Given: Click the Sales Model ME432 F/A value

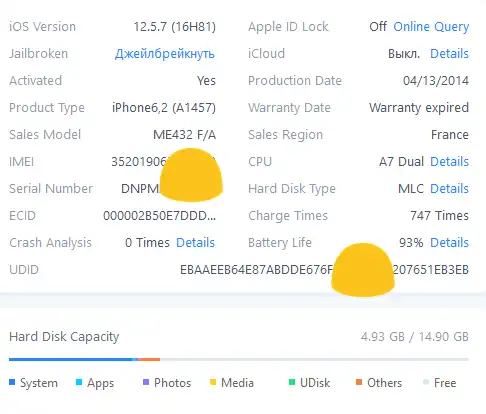Looking at the screenshot, I should 185,135.
